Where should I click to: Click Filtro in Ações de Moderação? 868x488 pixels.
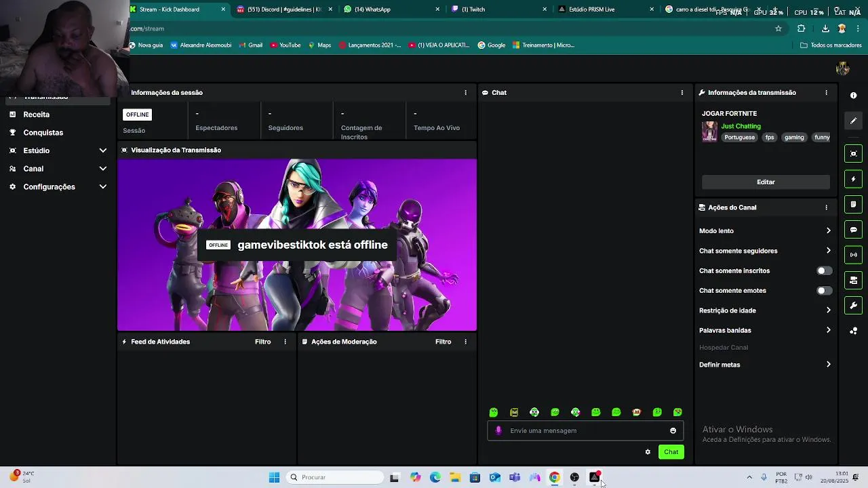[x=443, y=342]
